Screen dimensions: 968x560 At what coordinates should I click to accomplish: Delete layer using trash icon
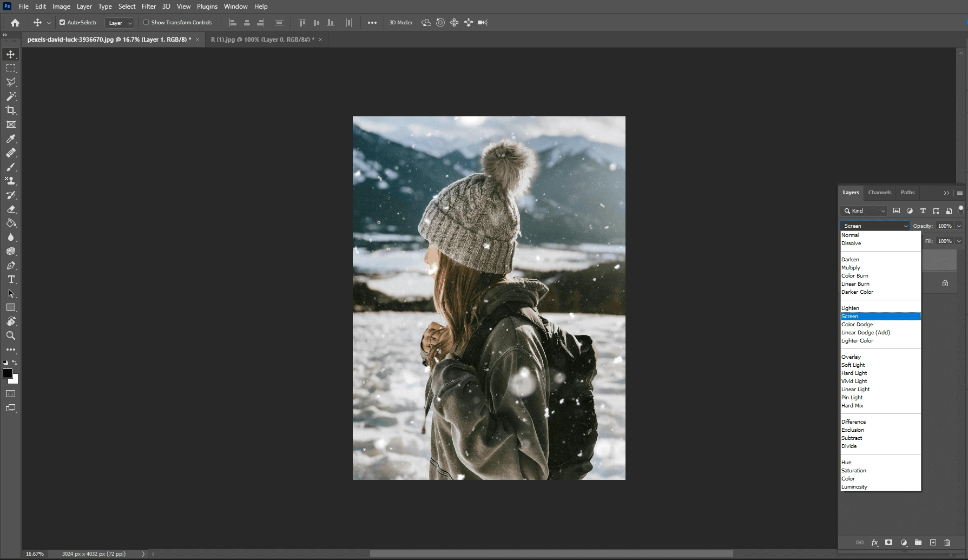tap(947, 542)
